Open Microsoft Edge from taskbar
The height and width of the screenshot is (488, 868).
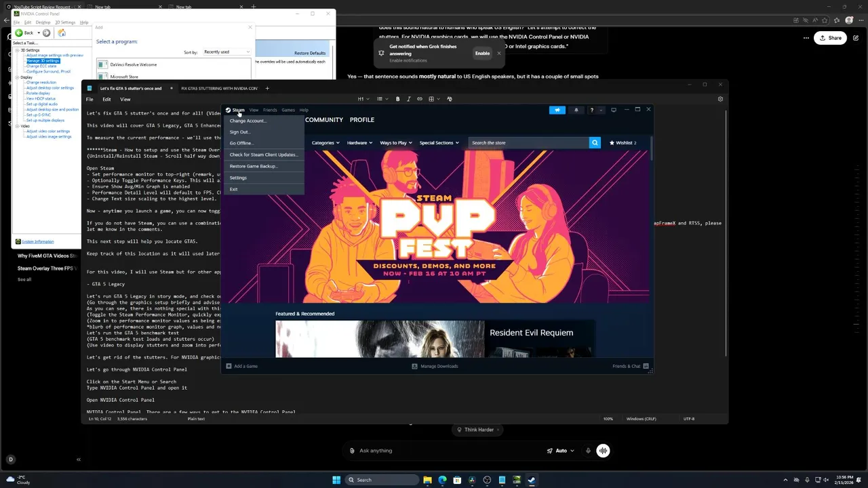[443, 480]
